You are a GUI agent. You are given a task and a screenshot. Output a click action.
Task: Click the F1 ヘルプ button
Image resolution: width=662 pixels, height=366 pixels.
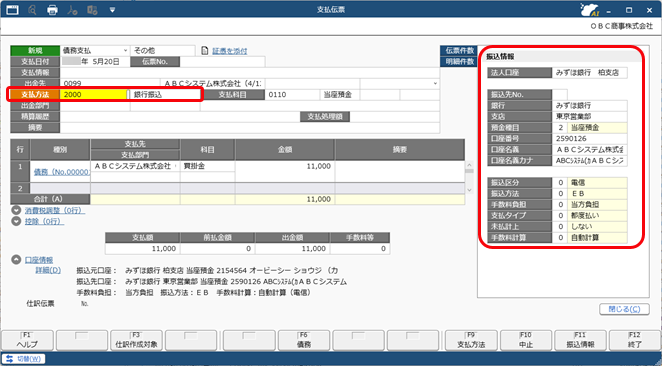pyautogui.click(x=27, y=340)
